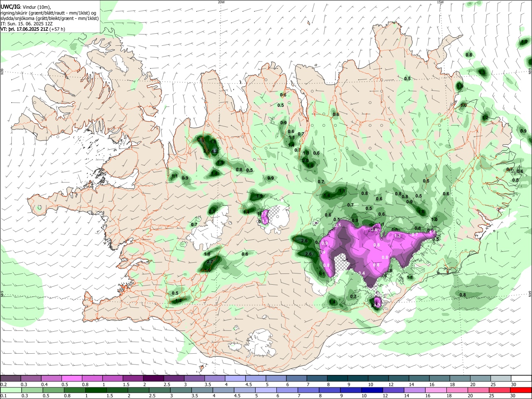This screenshot has height=399, width=532.
Task: Select the pink 20 swatch on rain scale
Action: click(478, 390)
